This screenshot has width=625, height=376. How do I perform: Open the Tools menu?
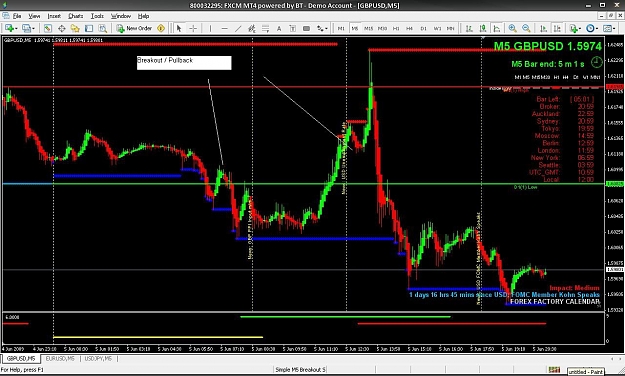[x=97, y=16]
